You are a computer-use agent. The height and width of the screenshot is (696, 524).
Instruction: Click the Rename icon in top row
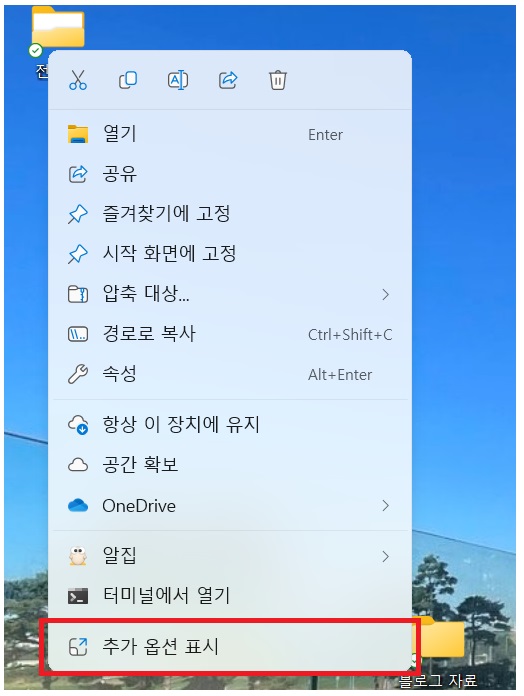pyautogui.click(x=178, y=80)
